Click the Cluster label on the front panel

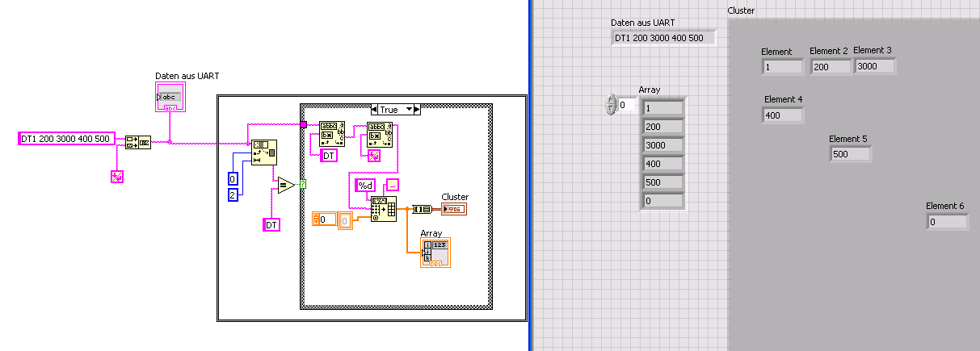coord(741,10)
